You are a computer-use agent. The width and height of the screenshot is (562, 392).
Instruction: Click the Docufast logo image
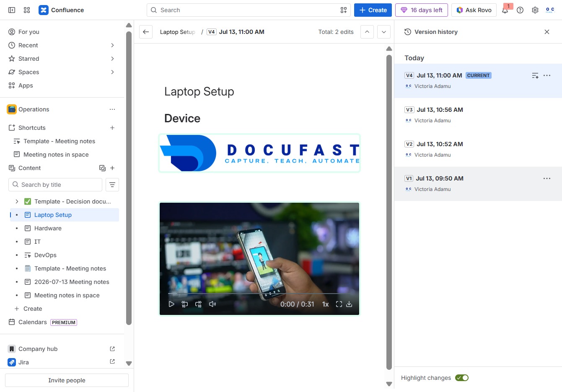(259, 153)
